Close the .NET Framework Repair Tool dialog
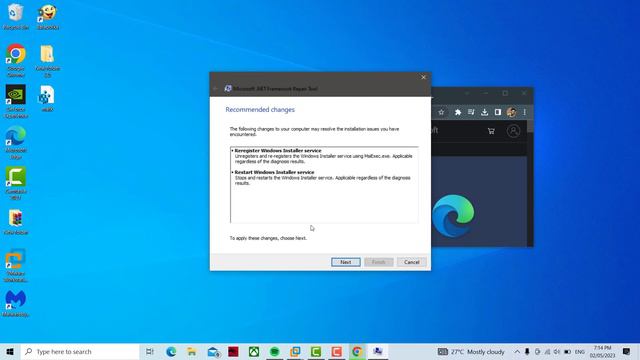The image size is (640, 360). click(423, 77)
